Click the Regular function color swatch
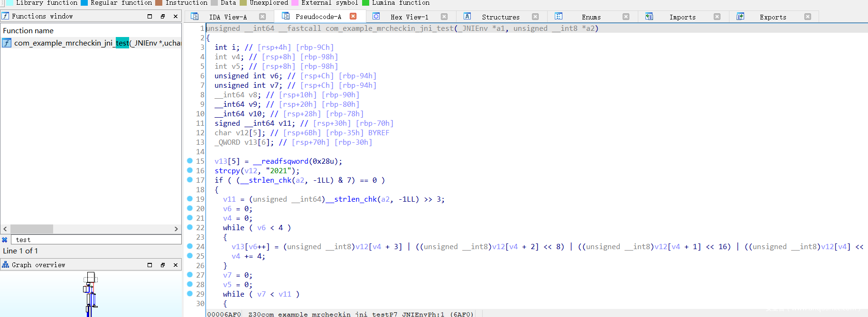Screen dimensions: 868x317 coord(84,3)
